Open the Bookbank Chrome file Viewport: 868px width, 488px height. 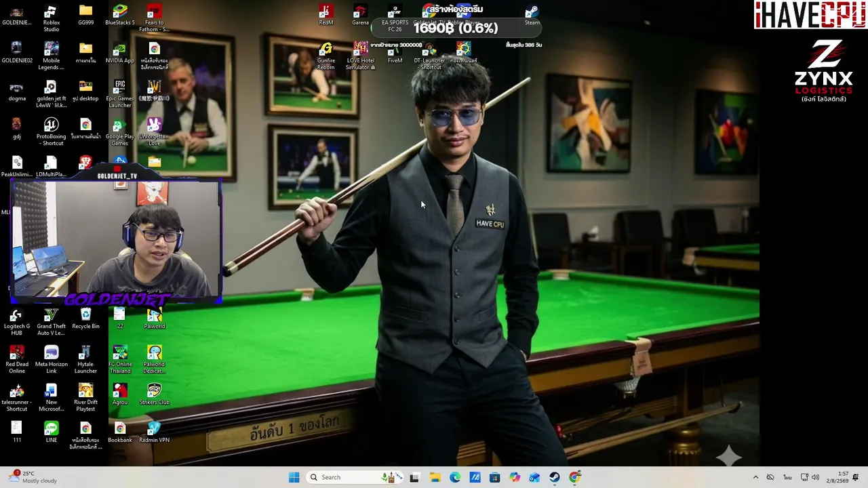(120, 432)
